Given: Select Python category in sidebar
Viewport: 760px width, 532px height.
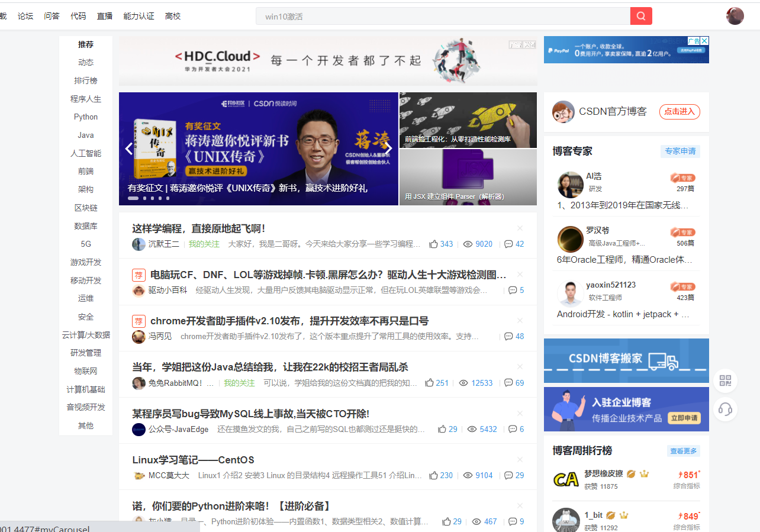Looking at the screenshot, I should [86, 117].
